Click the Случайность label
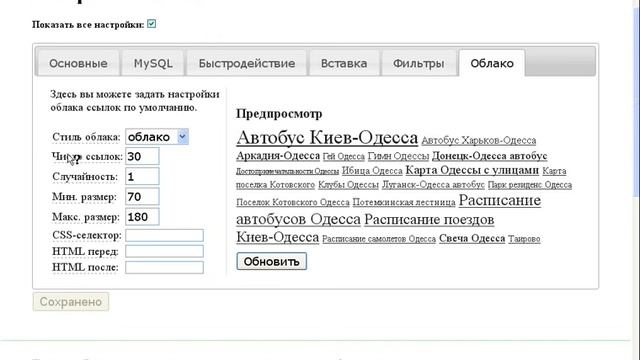The image size is (640, 360). [x=85, y=177]
